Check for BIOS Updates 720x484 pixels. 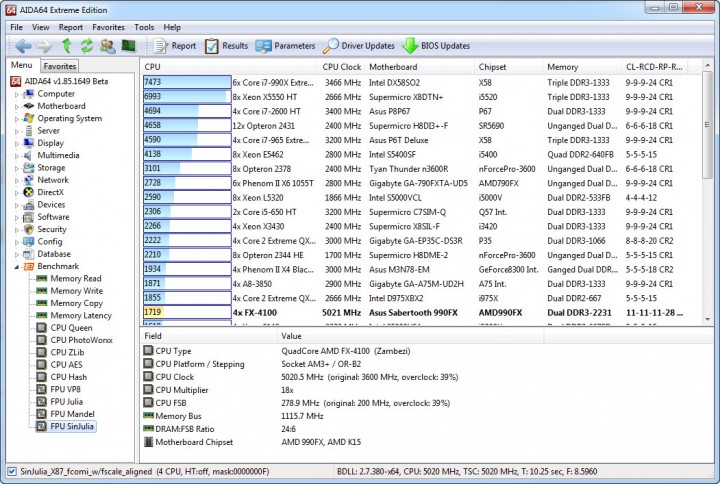(436, 46)
